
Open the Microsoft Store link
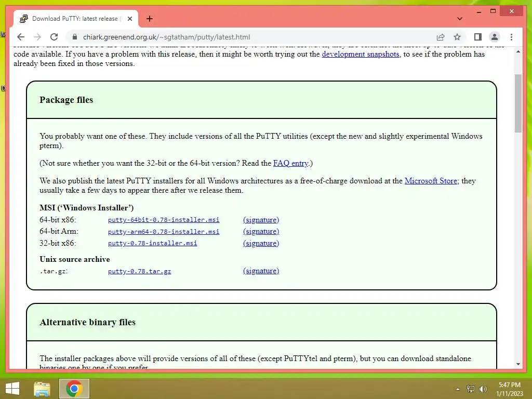(431, 181)
